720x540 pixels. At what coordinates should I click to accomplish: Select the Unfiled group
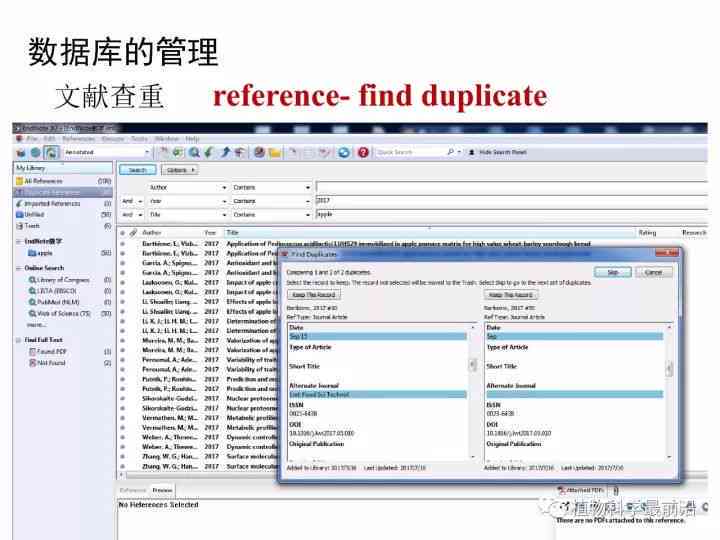64,214
